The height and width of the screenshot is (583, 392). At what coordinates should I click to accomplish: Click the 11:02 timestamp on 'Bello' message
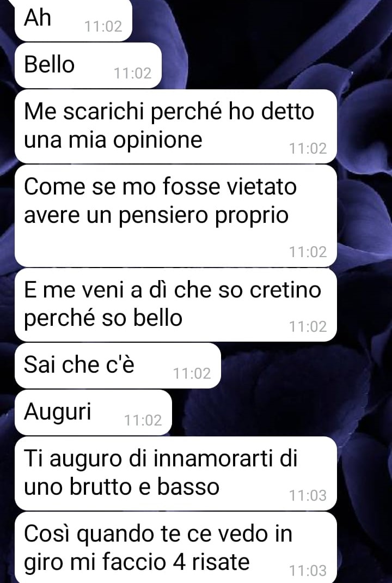pos(133,73)
